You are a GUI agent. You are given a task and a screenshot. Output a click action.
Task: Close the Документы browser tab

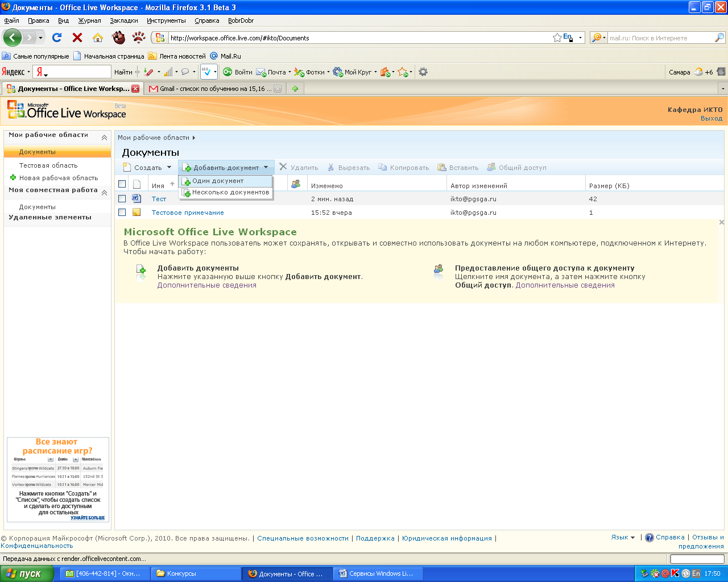pos(135,89)
